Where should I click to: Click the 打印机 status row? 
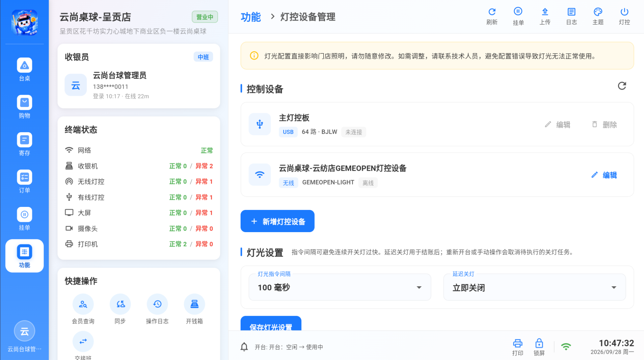[x=139, y=244]
